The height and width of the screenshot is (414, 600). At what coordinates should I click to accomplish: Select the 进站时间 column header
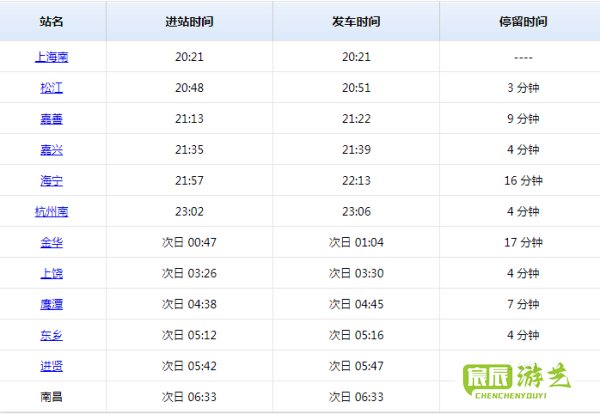click(188, 21)
